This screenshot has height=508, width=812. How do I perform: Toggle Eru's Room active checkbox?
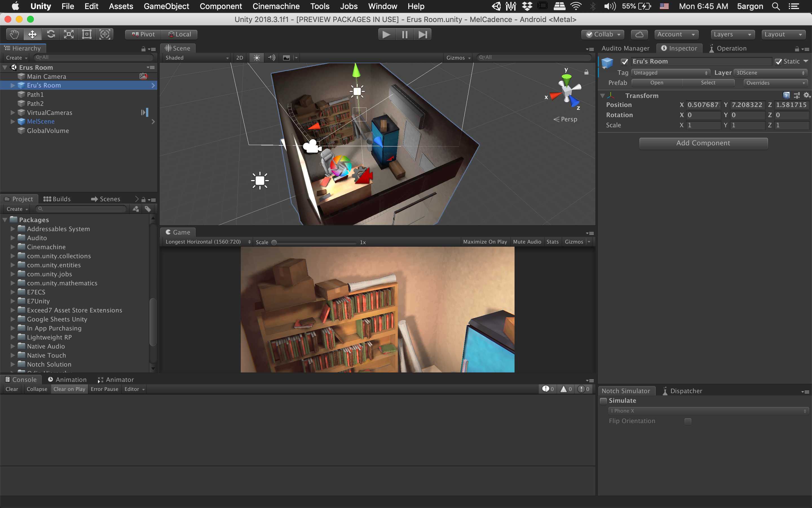click(x=625, y=62)
